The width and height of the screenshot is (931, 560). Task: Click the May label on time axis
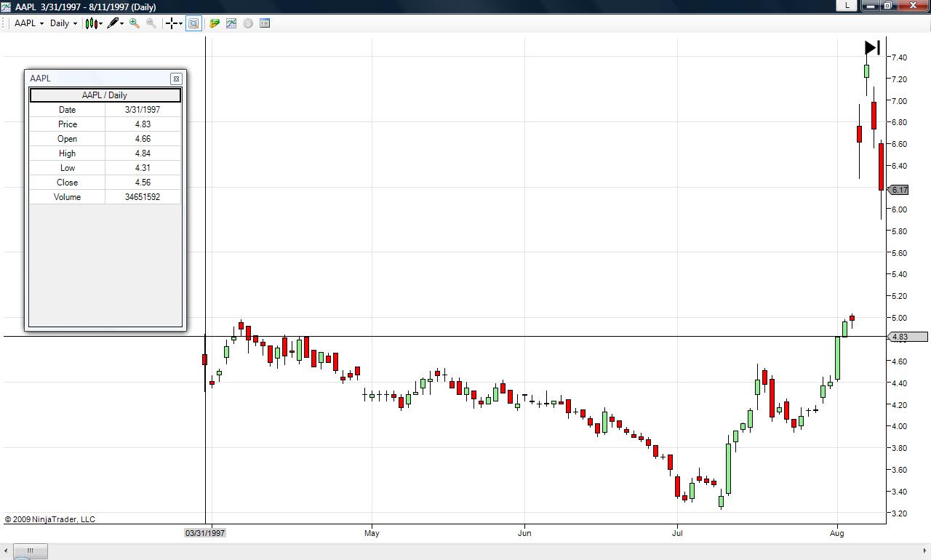point(372,533)
